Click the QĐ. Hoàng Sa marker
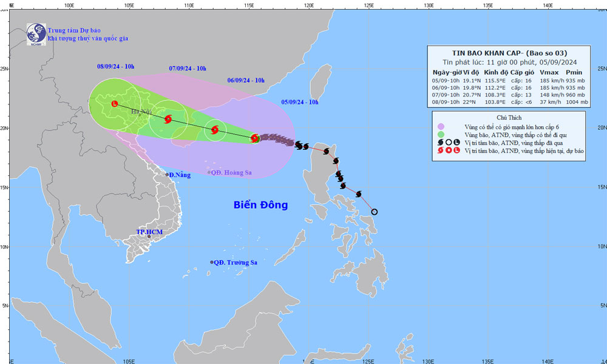 [x=209, y=172]
